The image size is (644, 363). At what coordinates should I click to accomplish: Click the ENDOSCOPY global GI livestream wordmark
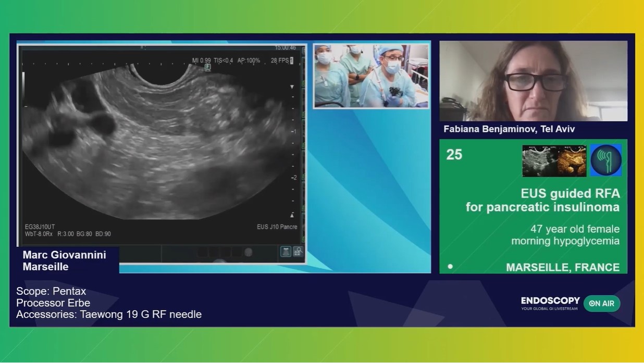549,302
